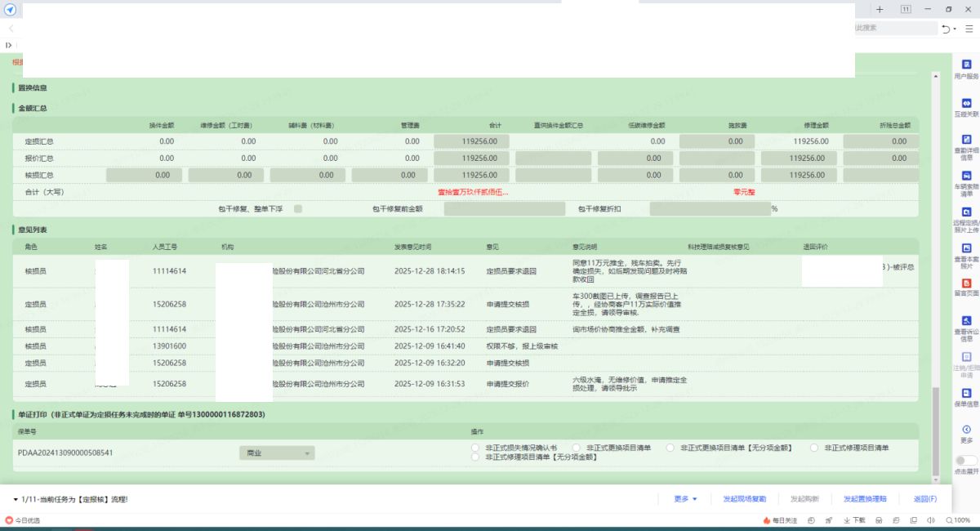Open 查勘详细信息 from the sidebar
The width and height of the screenshot is (980, 531).
[x=966, y=140]
